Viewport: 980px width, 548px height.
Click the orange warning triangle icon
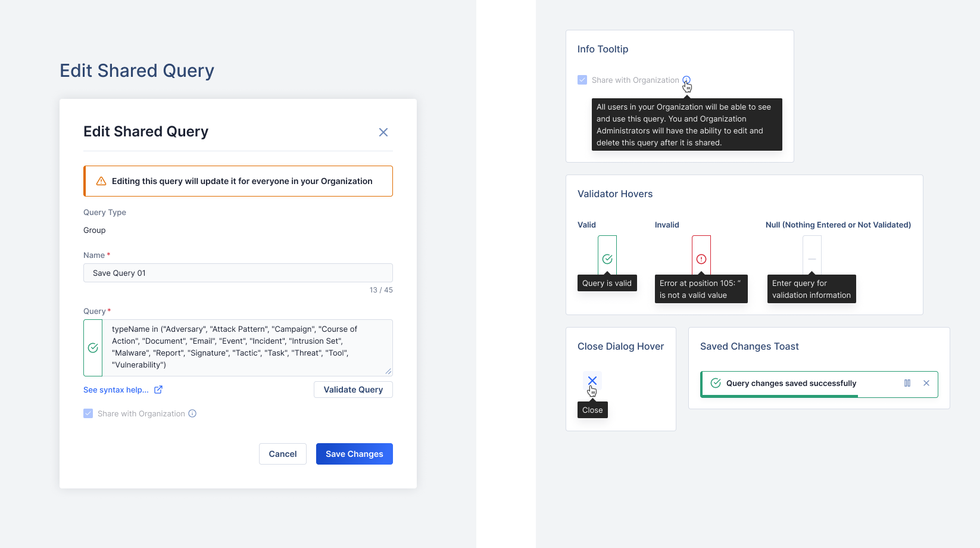[x=101, y=181]
